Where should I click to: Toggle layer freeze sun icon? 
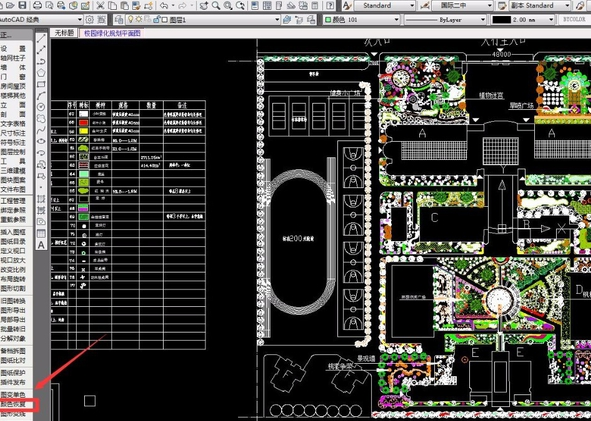139,20
